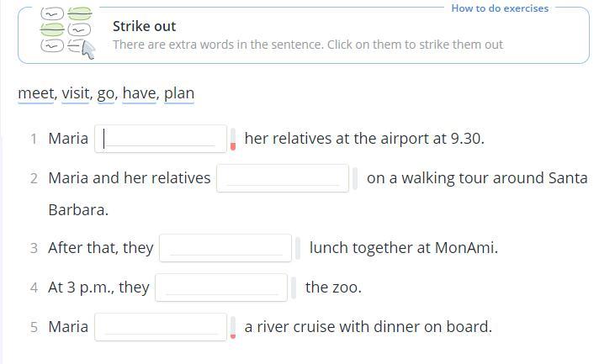Screen dimensions: 599x364
Task: Choose the word have in the word list
Action: point(139,93)
